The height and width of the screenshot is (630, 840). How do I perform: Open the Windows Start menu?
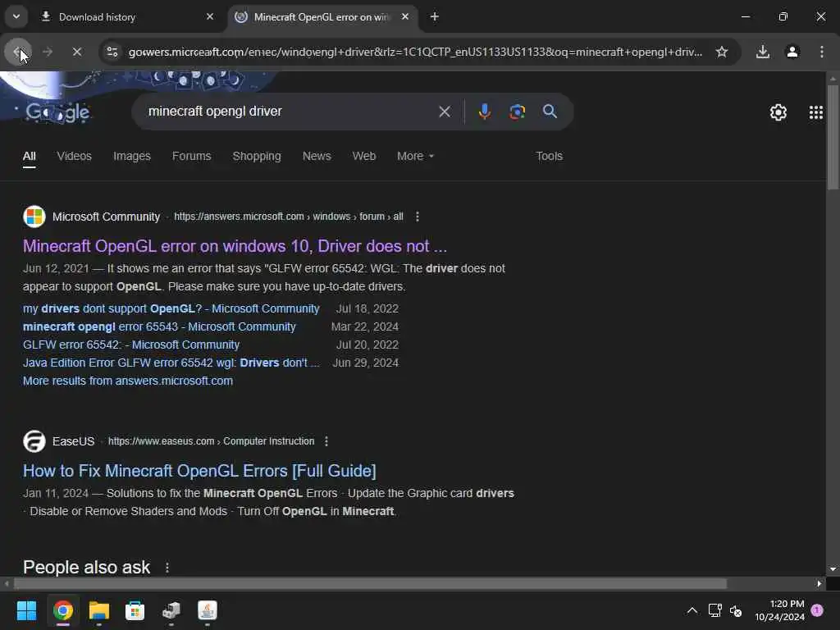[27, 610]
